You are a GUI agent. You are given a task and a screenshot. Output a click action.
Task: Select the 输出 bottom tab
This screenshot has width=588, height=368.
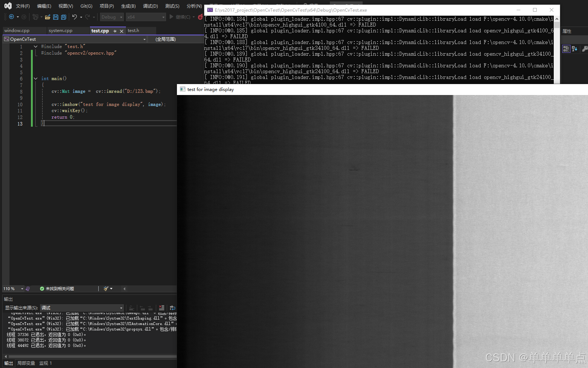(8, 363)
